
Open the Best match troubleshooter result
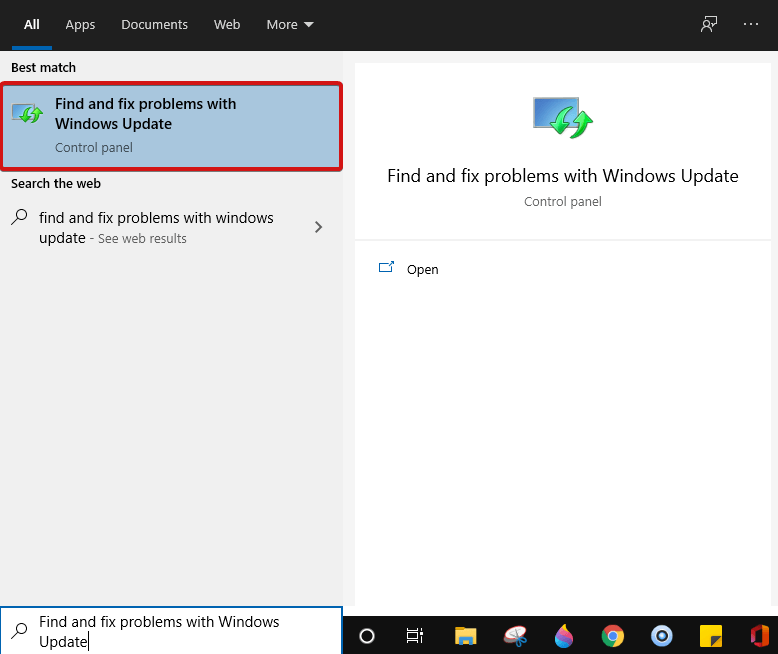pos(171,126)
